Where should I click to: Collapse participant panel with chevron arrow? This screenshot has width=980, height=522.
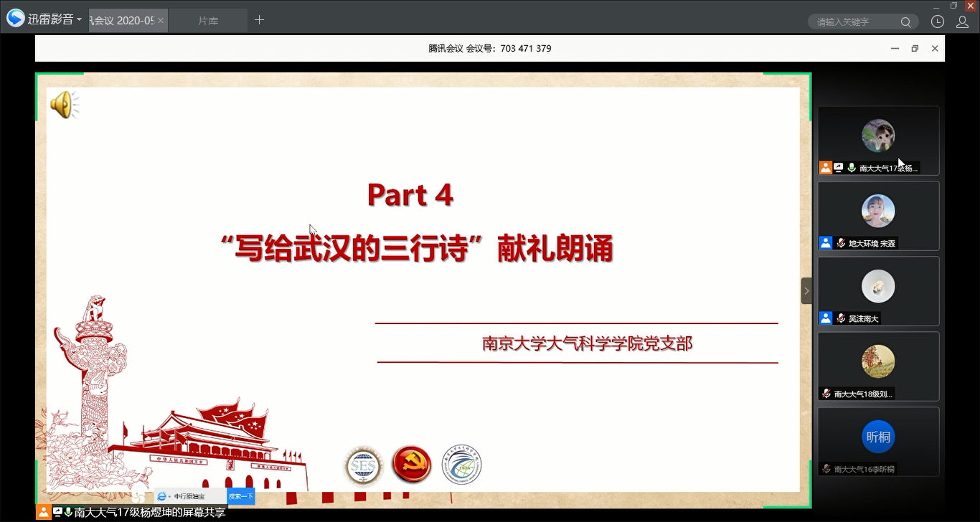pos(806,290)
